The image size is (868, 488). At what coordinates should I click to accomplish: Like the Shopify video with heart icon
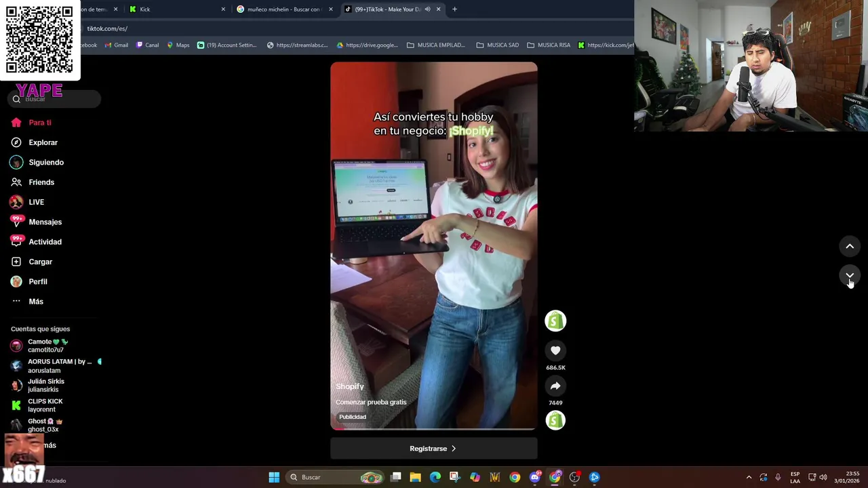[555, 350]
